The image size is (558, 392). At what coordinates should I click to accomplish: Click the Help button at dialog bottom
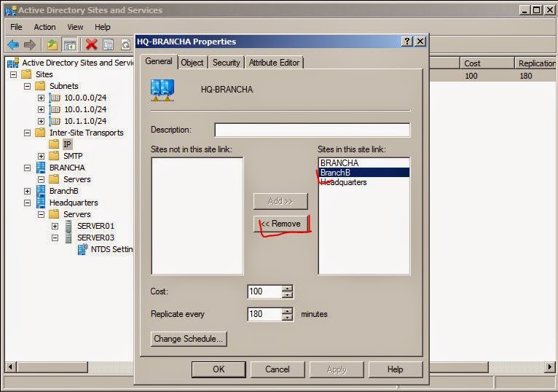click(395, 369)
